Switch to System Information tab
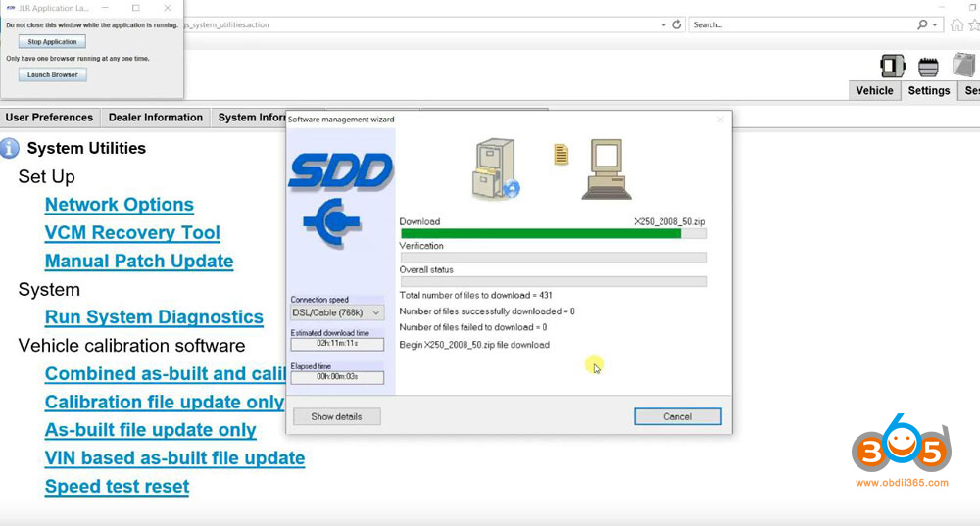 pos(250,118)
